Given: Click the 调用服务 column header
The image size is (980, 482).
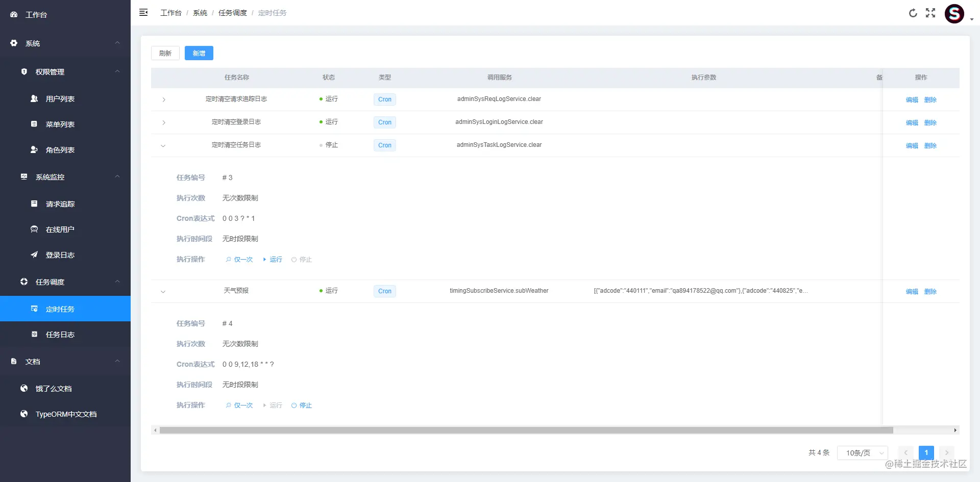Looking at the screenshot, I should (x=499, y=78).
